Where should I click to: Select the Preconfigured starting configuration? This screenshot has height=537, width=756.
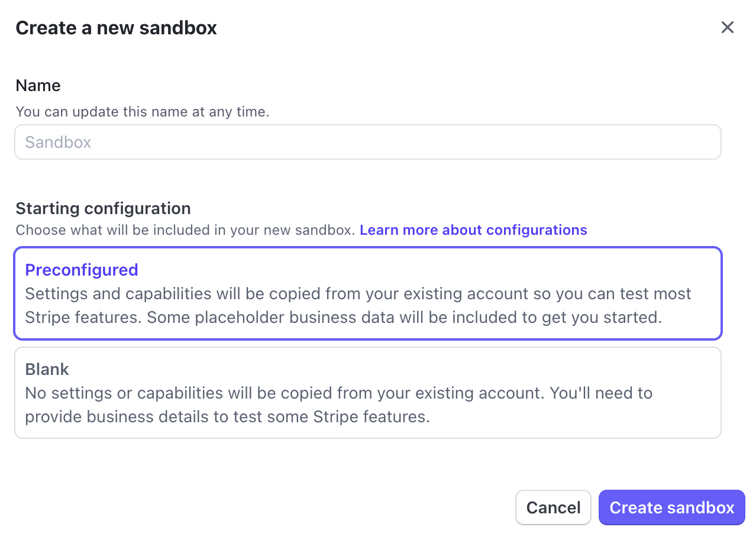(x=367, y=293)
